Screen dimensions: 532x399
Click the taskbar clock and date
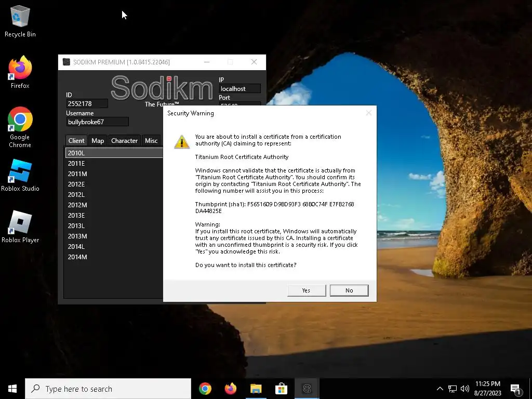tap(487, 389)
